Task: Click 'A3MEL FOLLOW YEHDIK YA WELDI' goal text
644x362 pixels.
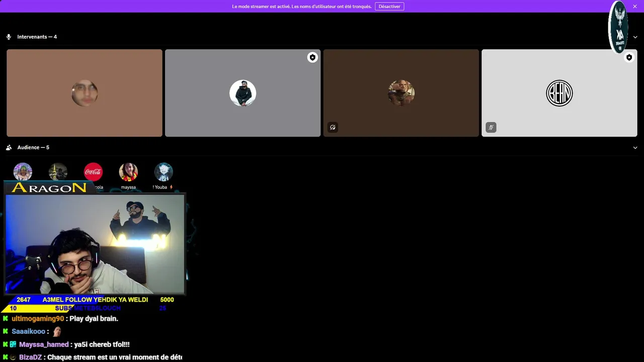Action: [x=95, y=300]
